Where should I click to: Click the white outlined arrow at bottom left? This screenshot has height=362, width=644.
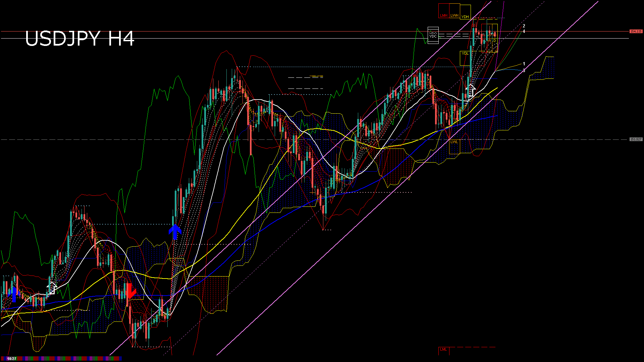coord(51,288)
